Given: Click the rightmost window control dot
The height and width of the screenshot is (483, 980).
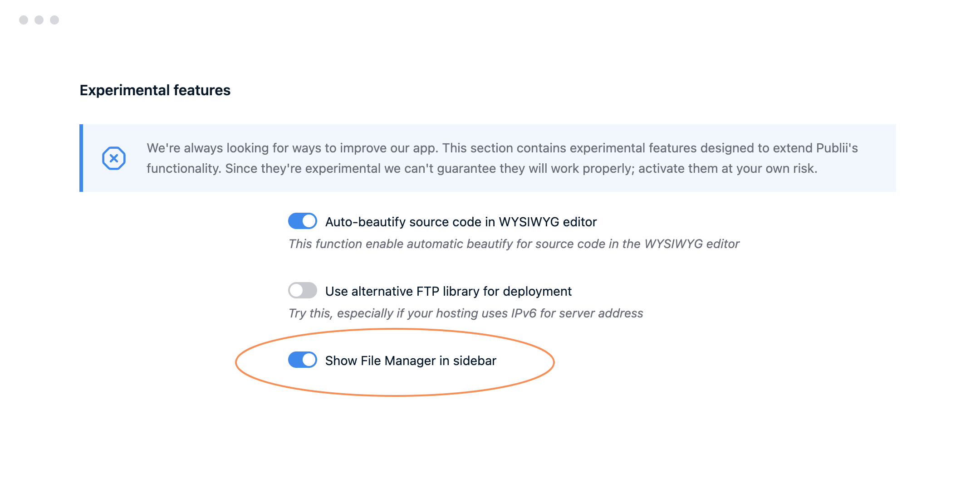Looking at the screenshot, I should click(x=54, y=20).
